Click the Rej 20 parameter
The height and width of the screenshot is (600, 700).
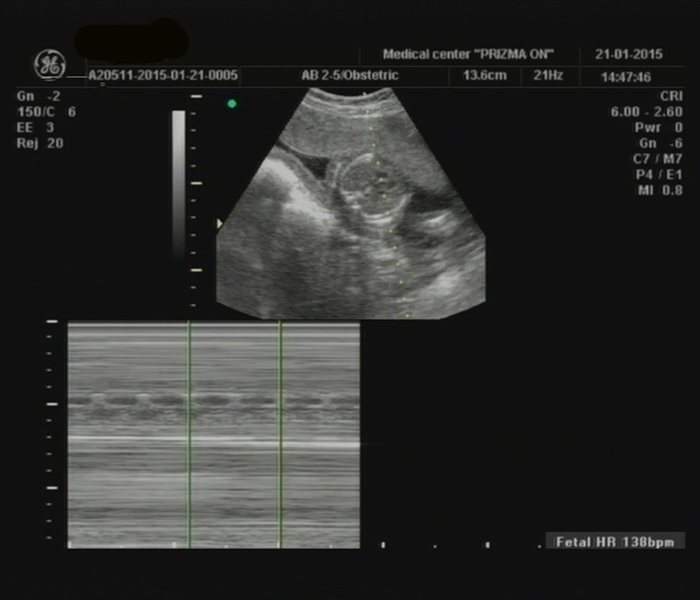(x=40, y=143)
